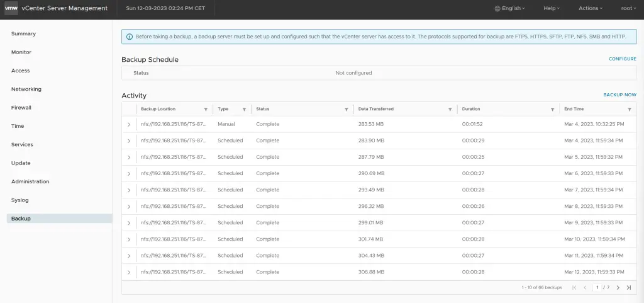Expand backup row ending Mar 10, 2023
The image size is (644, 303).
pos(128,239)
